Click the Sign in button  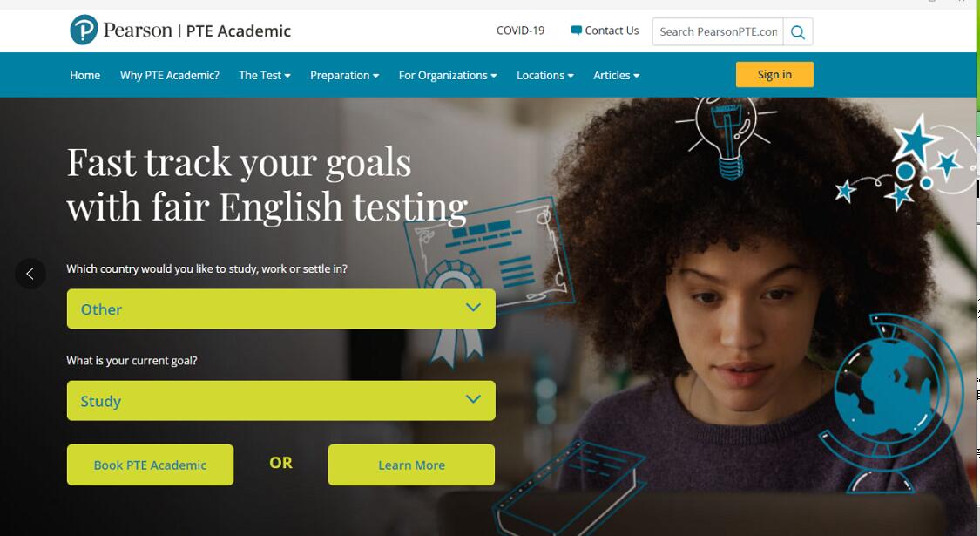coord(774,74)
